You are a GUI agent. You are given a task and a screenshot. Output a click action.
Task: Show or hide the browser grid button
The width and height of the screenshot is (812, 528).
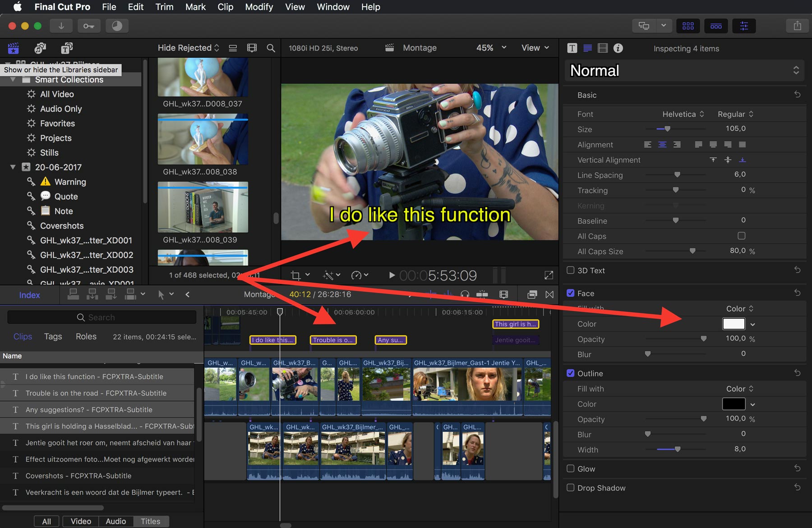688,26
